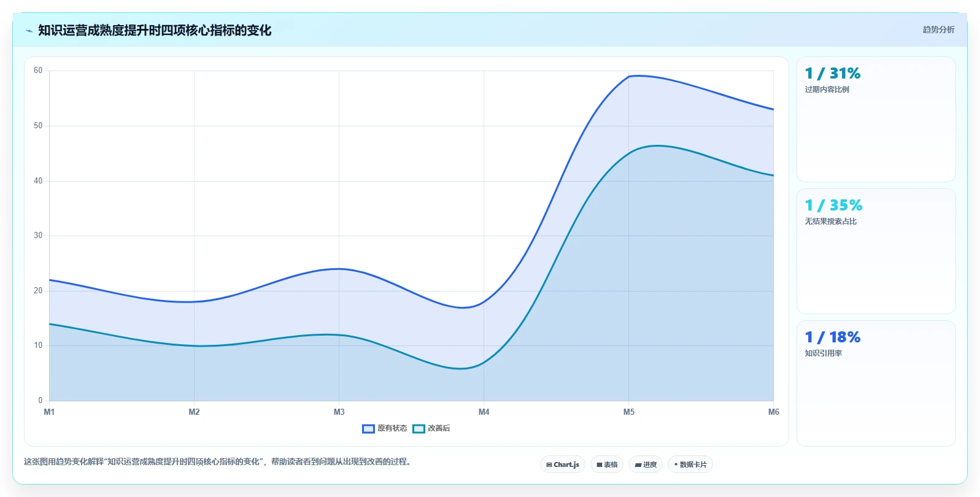
Task: Click the 进度 tag icon
Action: (638, 465)
